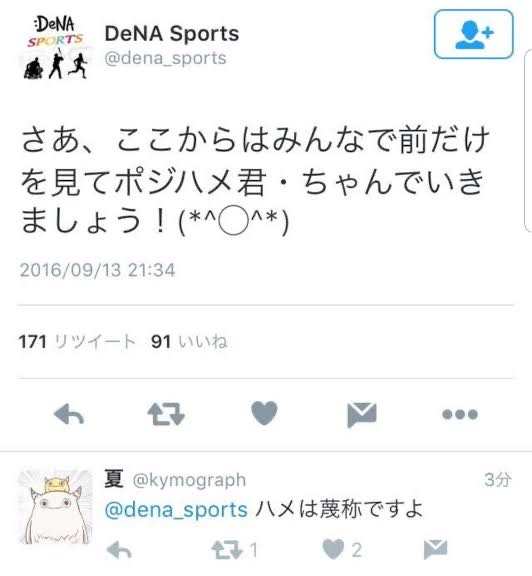
Task: Follow DeNA Sports with the add-user button
Action: pyautogui.click(x=474, y=35)
